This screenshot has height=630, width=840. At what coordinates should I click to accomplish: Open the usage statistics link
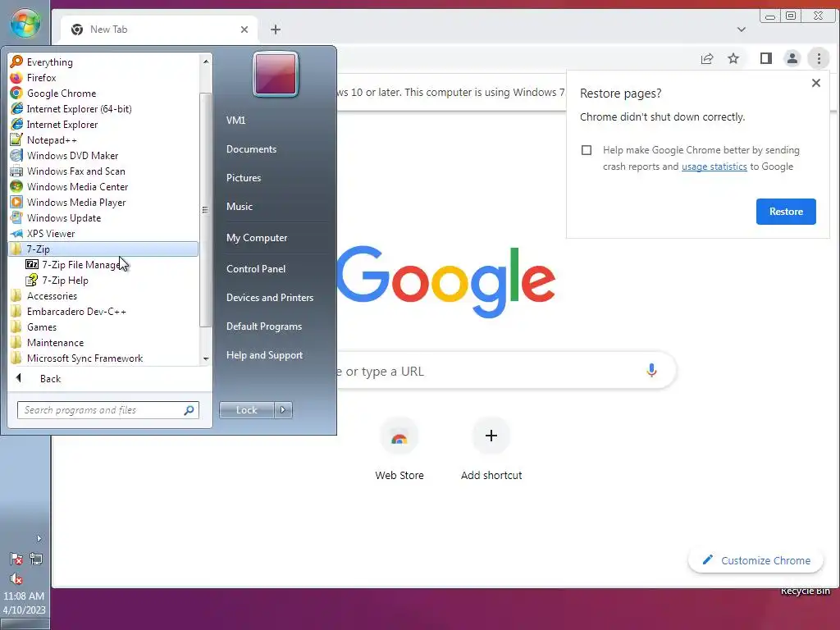[714, 167]
